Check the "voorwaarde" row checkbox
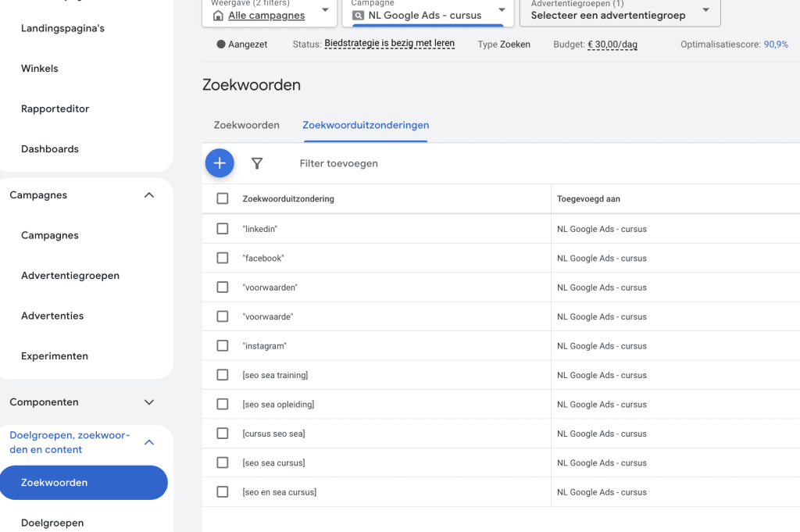 coord(223,316)
